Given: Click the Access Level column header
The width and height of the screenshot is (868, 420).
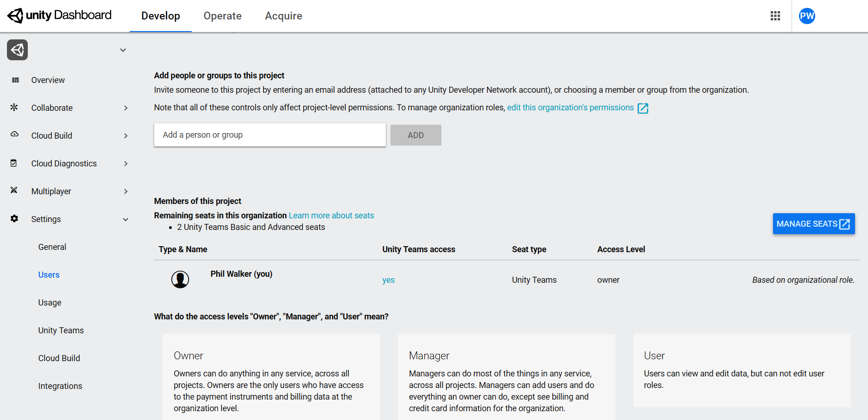Looking at the screenshot, I should coord(621,249).
